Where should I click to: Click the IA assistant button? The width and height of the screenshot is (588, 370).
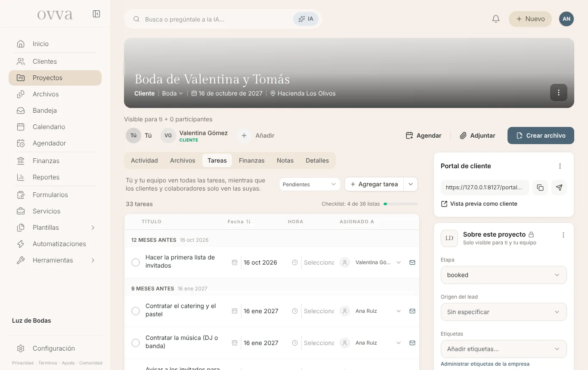pos(306,19)
